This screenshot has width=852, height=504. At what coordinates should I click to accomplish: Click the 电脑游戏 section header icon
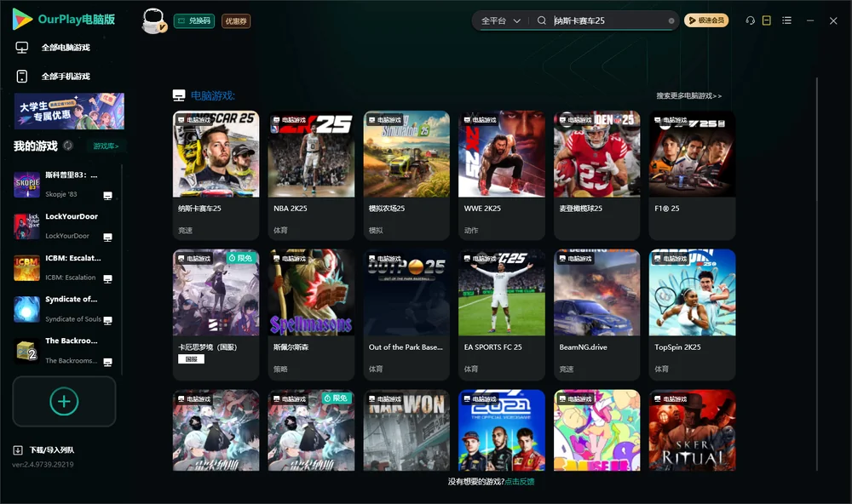(179, 95)
